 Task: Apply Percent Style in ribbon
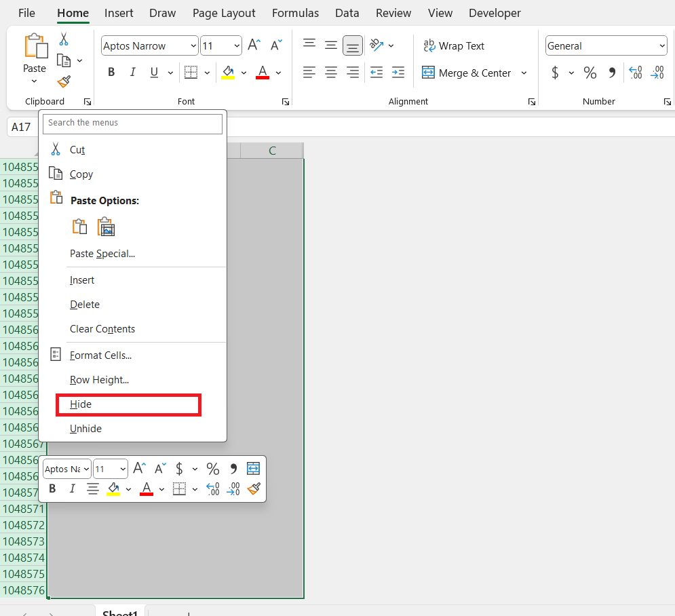(590, 73)
